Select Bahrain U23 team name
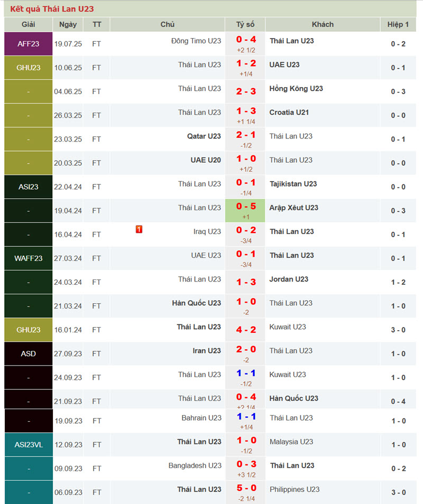The width and height of the screenshot is (423, 504). [x=201, y=418]
